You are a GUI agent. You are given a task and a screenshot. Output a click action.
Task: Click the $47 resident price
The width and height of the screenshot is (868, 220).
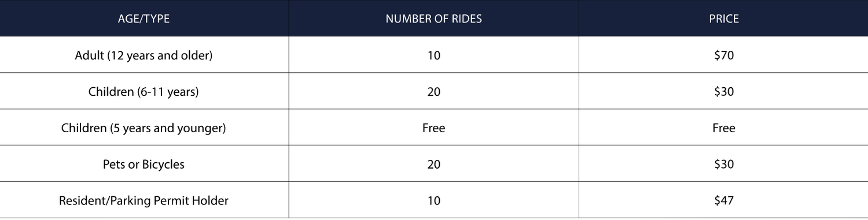[x=724, y=201]
